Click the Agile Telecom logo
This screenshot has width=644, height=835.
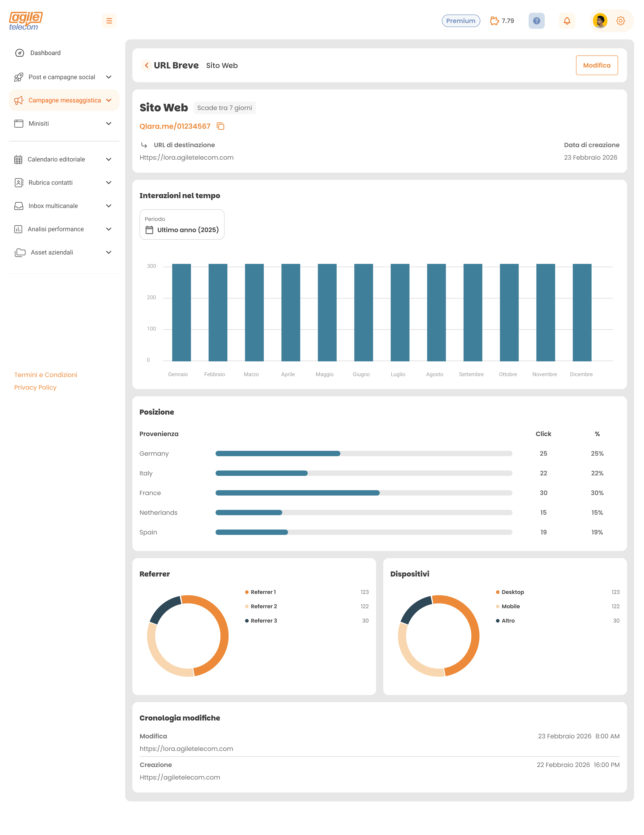(26, 21)
